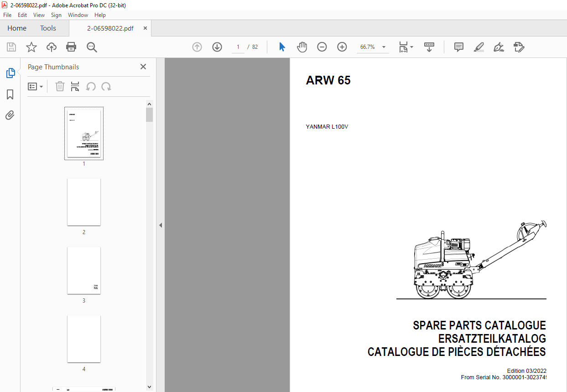The width and height of the screenshot is (567, 392).
Task: Open the zoom level dropdown
Action: (384, 47)
